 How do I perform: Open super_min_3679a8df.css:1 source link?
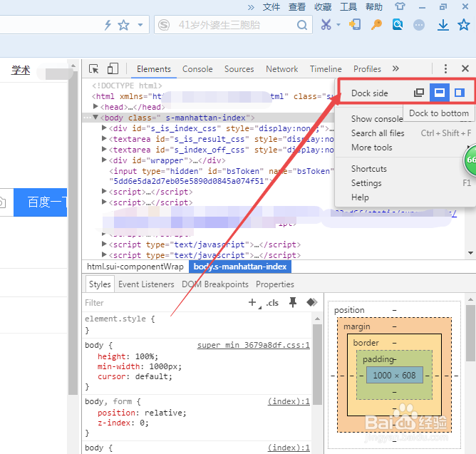click(x=254, y=345)
